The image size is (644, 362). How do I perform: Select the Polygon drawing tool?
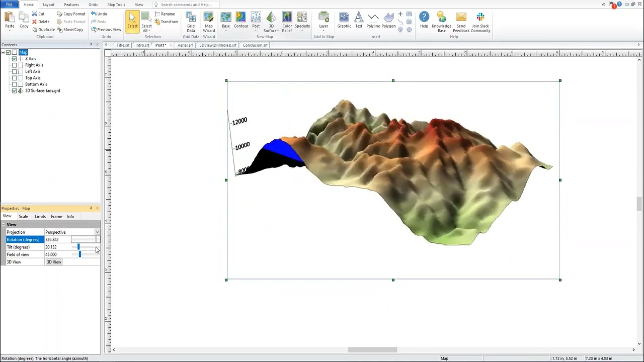[388, 21]
